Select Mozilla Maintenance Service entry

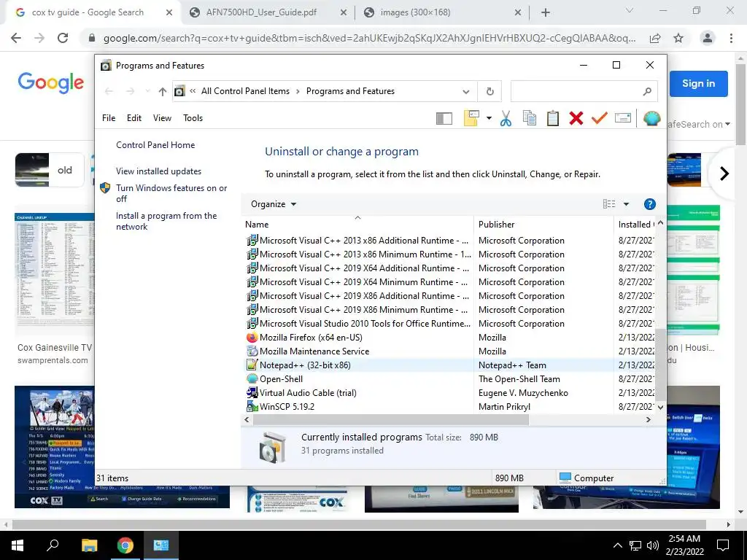[450, 351]
